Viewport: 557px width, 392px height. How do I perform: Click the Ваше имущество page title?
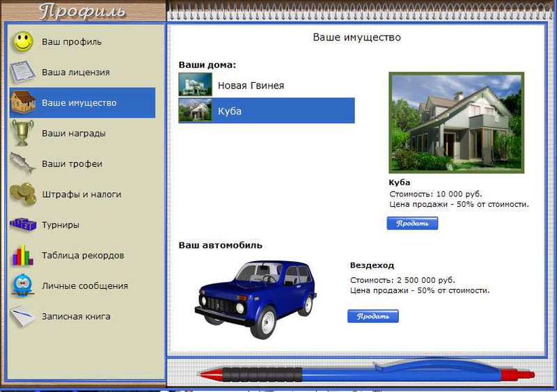[x=356, y=38]
